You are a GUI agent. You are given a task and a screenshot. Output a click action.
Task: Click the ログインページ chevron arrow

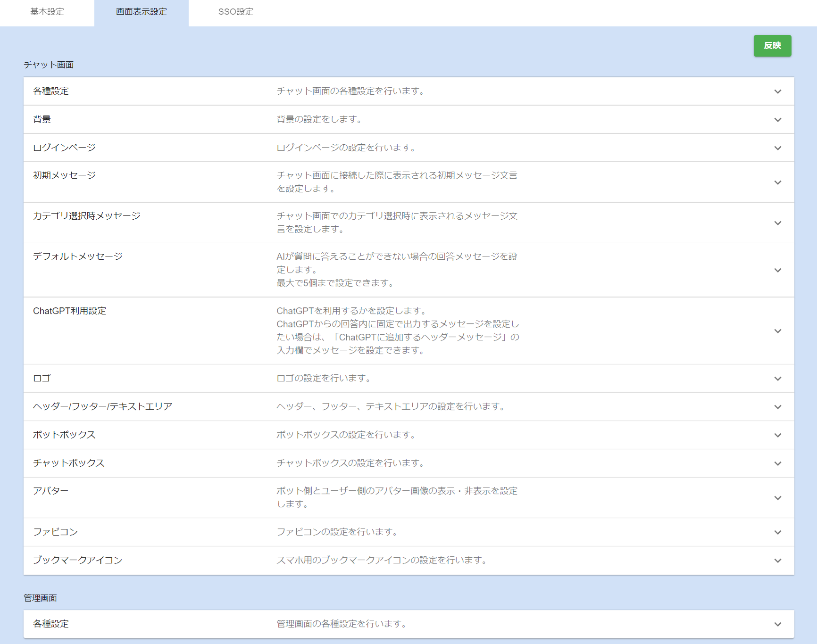(777, 148)
